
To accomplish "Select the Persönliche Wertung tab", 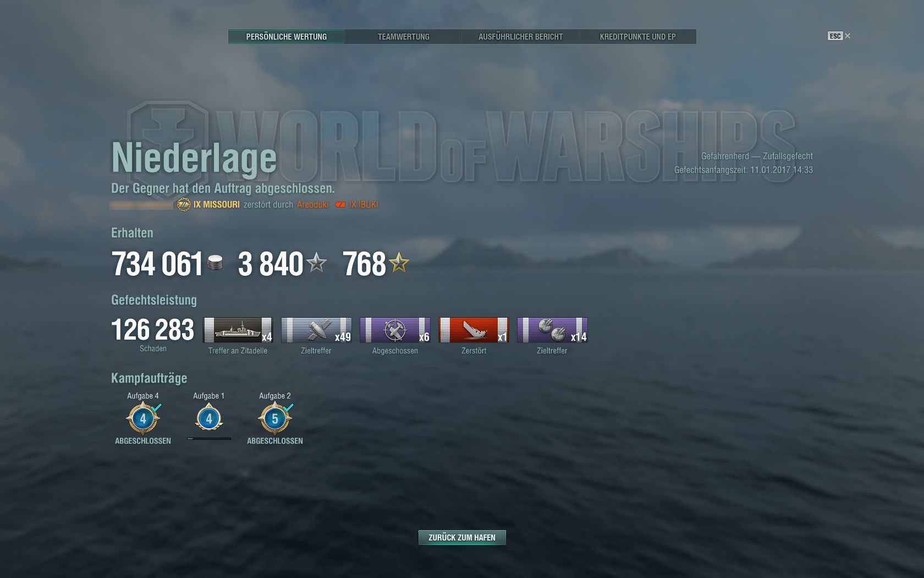I will click(x=287, y=37).
